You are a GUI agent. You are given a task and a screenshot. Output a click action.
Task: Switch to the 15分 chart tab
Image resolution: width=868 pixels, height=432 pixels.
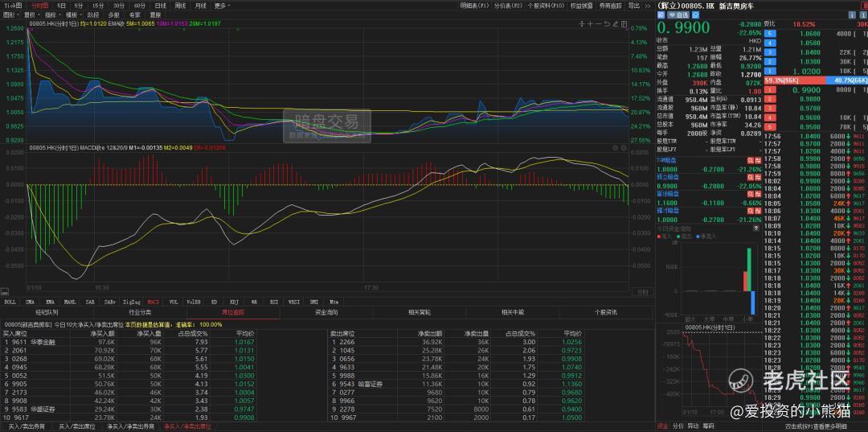(x=98, y=5)
